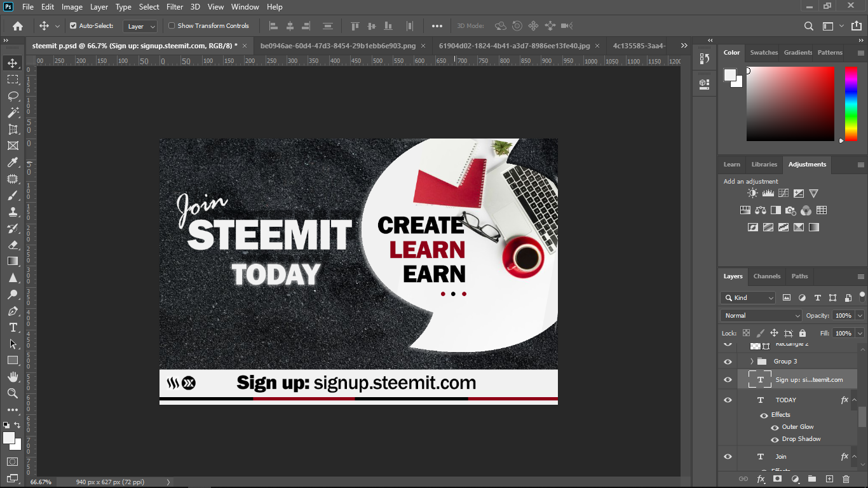Select the Eyedropper tool
Viewport: 868px width, 488px height.
pos(13,163)
